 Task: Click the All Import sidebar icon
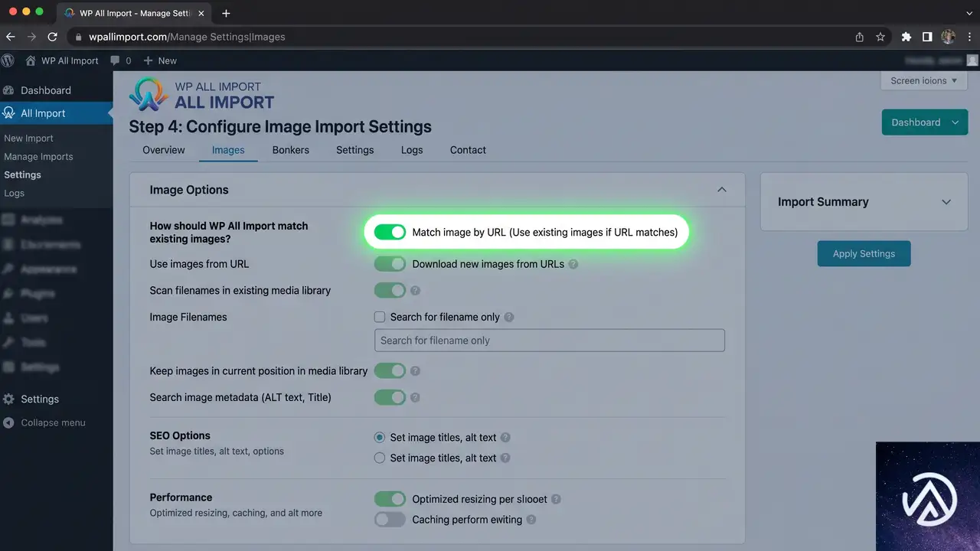point(9,113)
